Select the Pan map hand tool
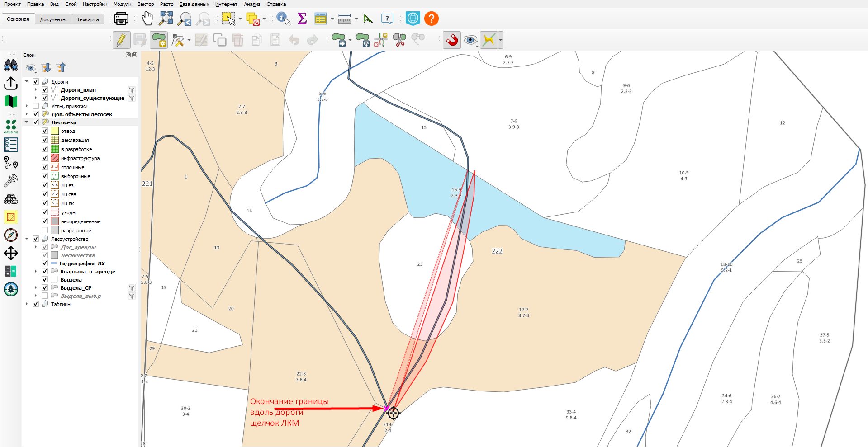Image resolution: width=868 pixels, height=447 pixels. [x=147, y=19]
